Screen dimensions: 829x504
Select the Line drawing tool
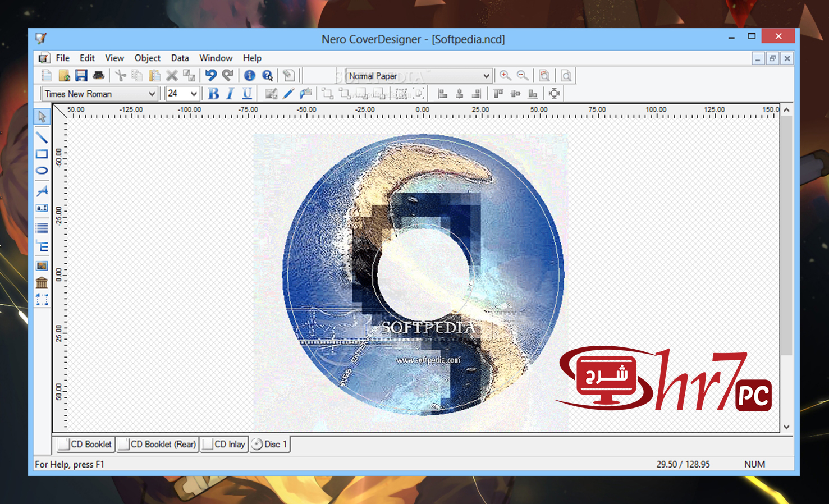[42, 136]
